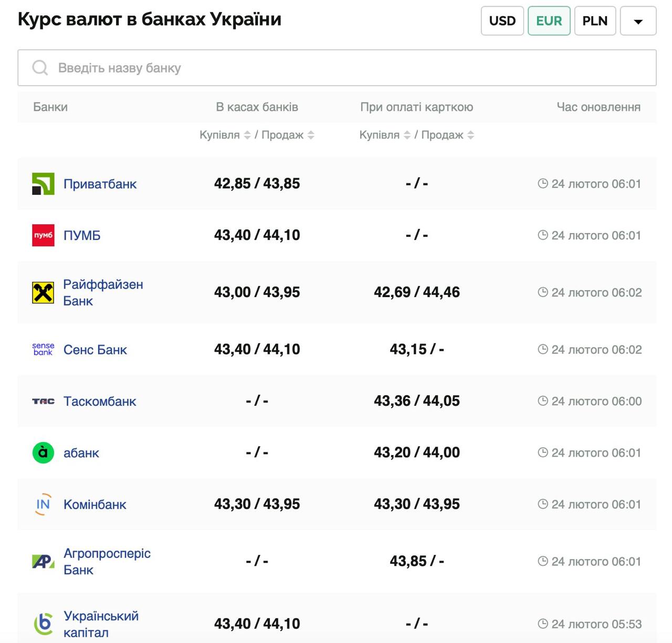Image resolution: width=672 pixels, height=643 pixels.
Task: Open the Таскомбанк bank link
Action: pyautogui.click(x=100, y=401)
